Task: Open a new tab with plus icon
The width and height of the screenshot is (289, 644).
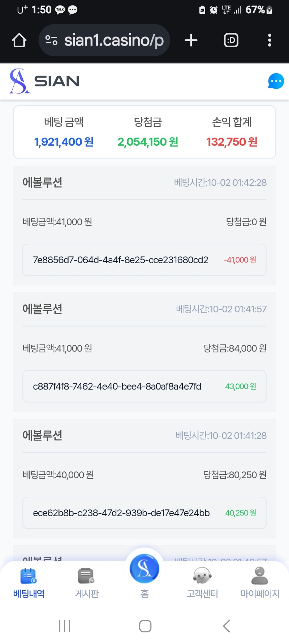Action: tap(191, 40)
